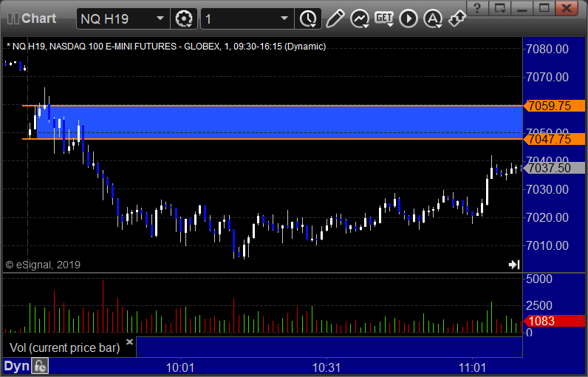Click the 7030.00 price axis label
This screenshot has height=377, width=588.
[547, 189]
